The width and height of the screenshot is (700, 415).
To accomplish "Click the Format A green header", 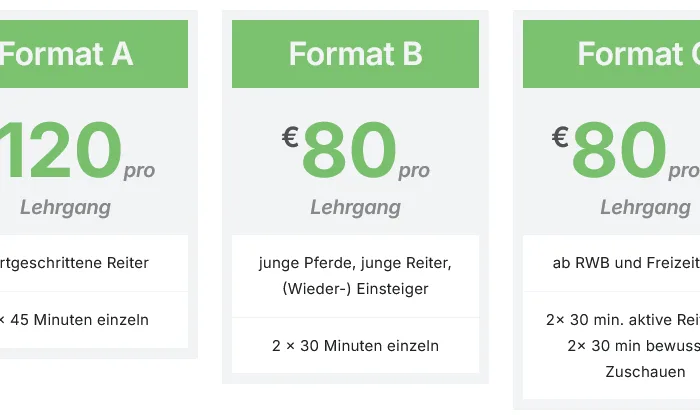I will click(90, 54).
